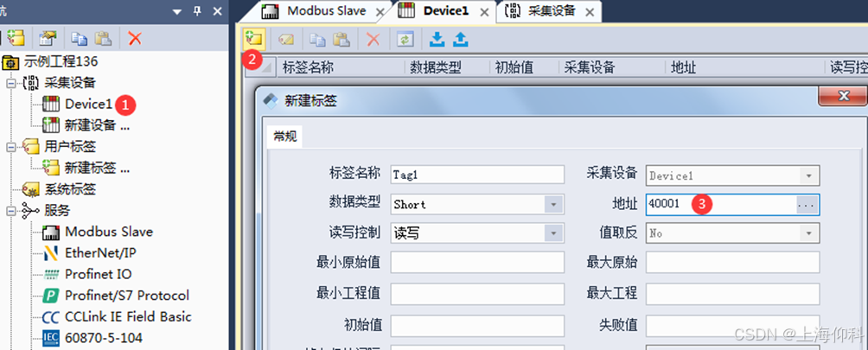This screenshot has height=350, width=868.
Task: Open the properties icon in the left panel toolbar
Action: (x=48, y=38)
